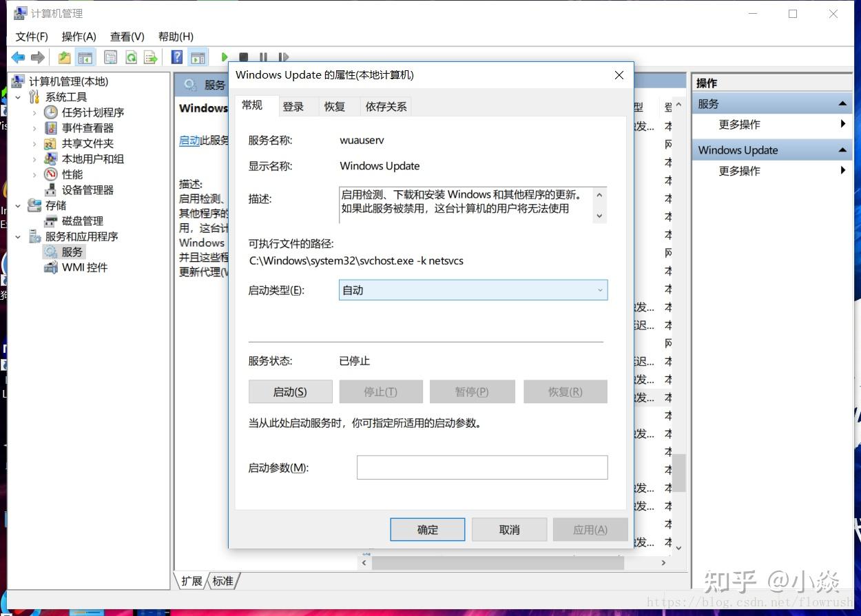This screenshot has height=616, width=861.
Task: Click the Pause service toolbar icon
Action: (264, 57)
